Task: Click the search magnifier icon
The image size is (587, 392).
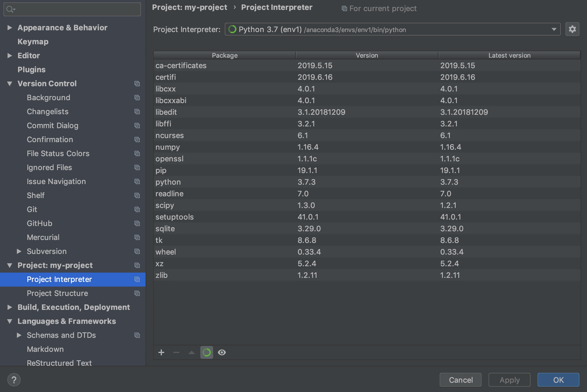Action: [x=10, y=9]
